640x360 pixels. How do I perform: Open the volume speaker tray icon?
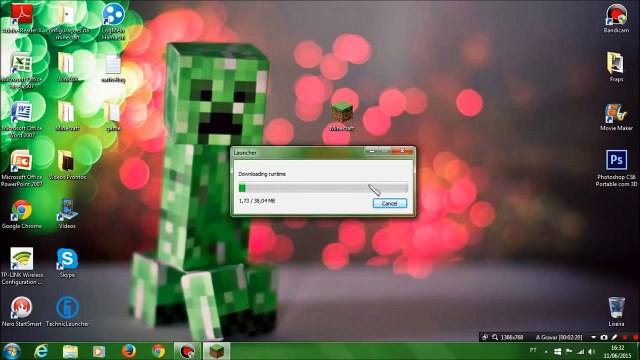[592, 351]
